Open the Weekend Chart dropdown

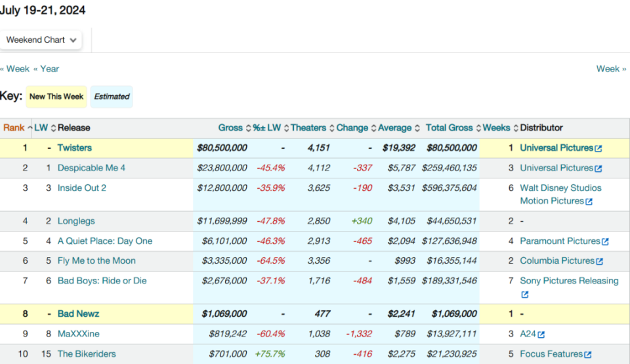click(x=41, y=40)
